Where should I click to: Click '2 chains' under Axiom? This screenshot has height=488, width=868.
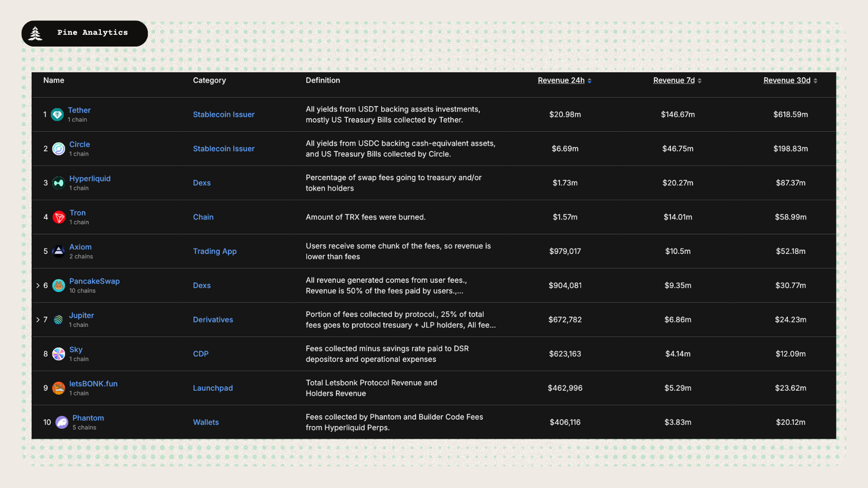pos(81,257)
